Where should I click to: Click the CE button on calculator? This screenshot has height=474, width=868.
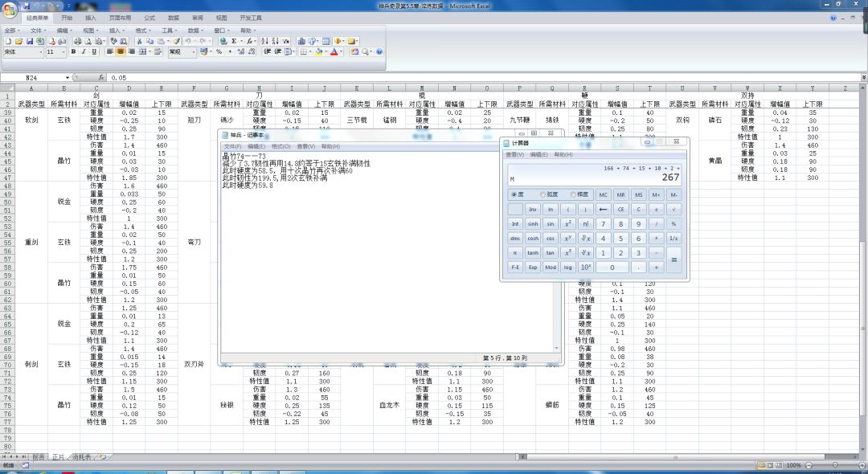620,210
